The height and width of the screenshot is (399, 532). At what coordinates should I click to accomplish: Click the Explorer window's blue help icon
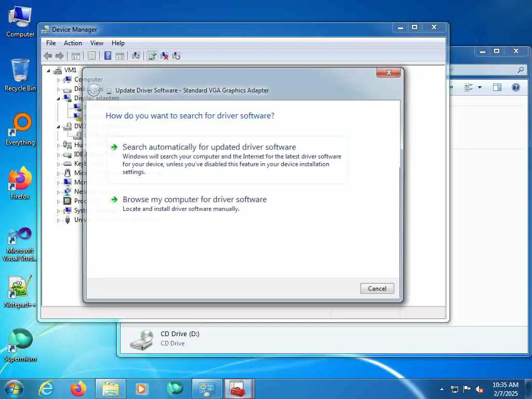[x=516, y=87]
